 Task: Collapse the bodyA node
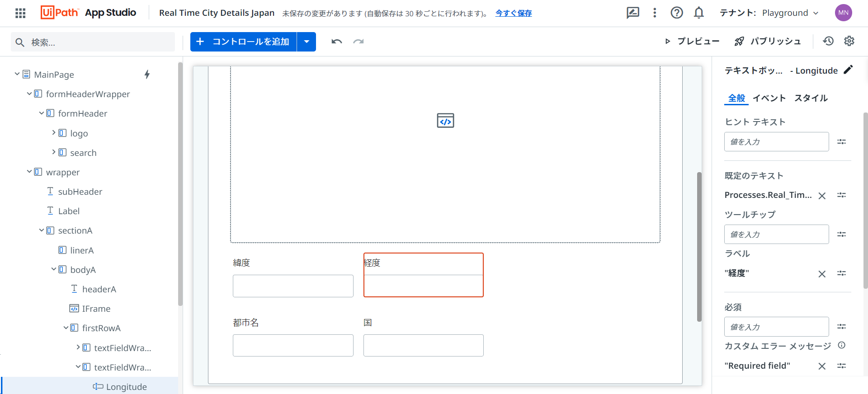[x=53, y=269]
